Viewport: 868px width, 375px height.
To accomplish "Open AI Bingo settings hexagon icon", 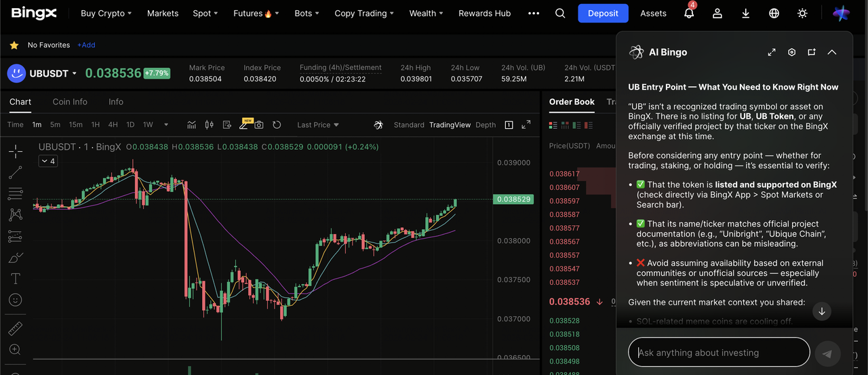I will [x=791, y=52].
